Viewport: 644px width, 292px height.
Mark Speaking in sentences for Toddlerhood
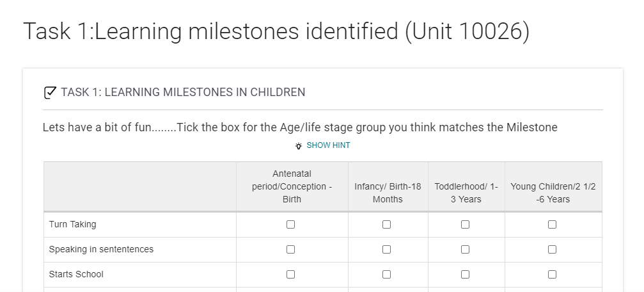coord(466,250)
